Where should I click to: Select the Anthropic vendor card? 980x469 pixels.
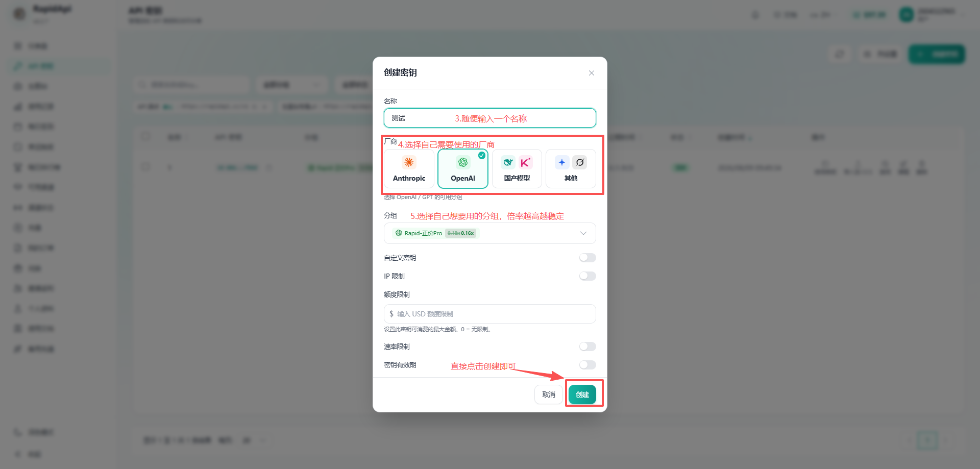409,169
